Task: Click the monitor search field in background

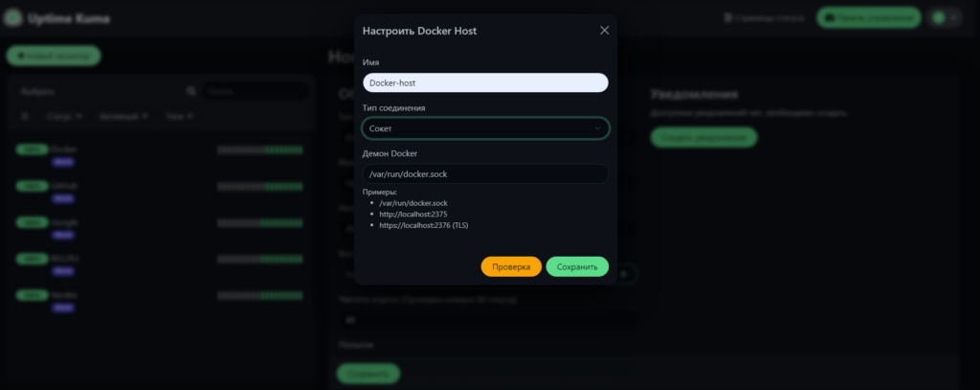Action: (255, 91)
